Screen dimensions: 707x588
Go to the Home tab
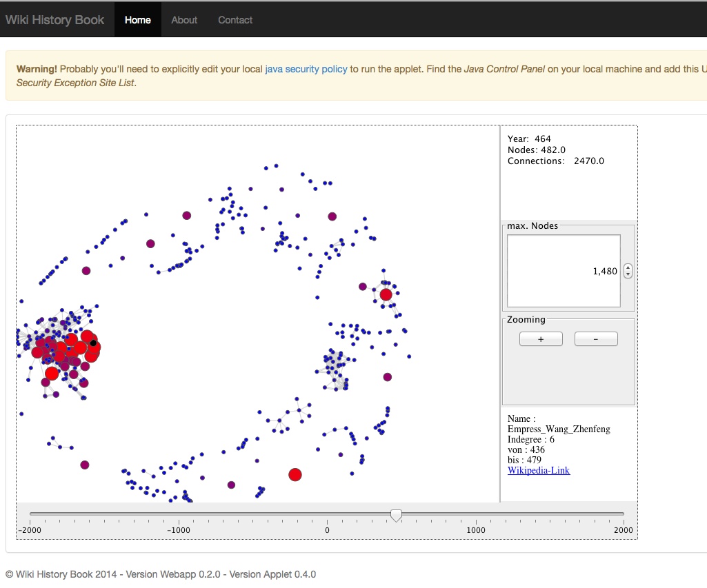137,20
